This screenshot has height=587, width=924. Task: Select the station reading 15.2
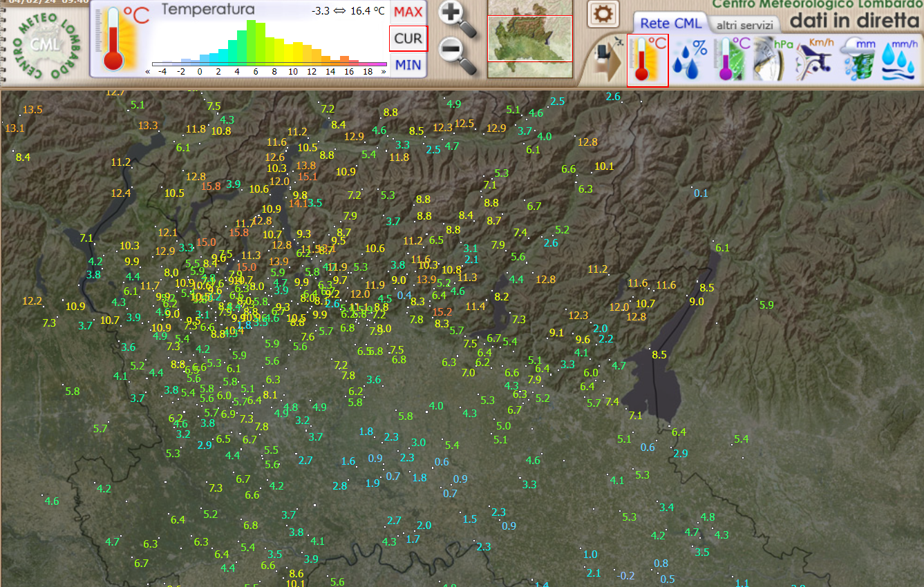(x=442, y=311)
